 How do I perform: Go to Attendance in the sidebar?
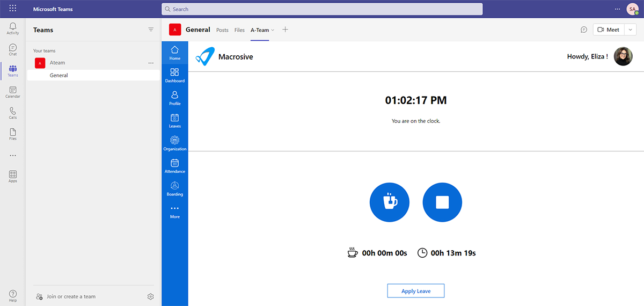point(174,165)
